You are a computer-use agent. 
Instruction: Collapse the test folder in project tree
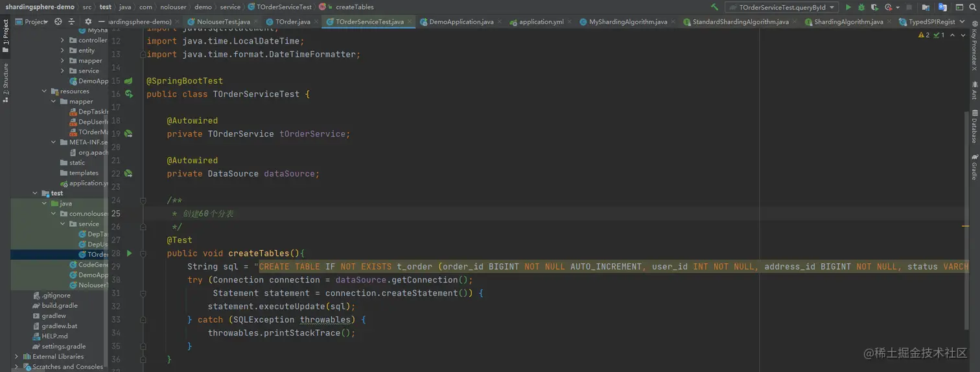click(x=36, y=193)
